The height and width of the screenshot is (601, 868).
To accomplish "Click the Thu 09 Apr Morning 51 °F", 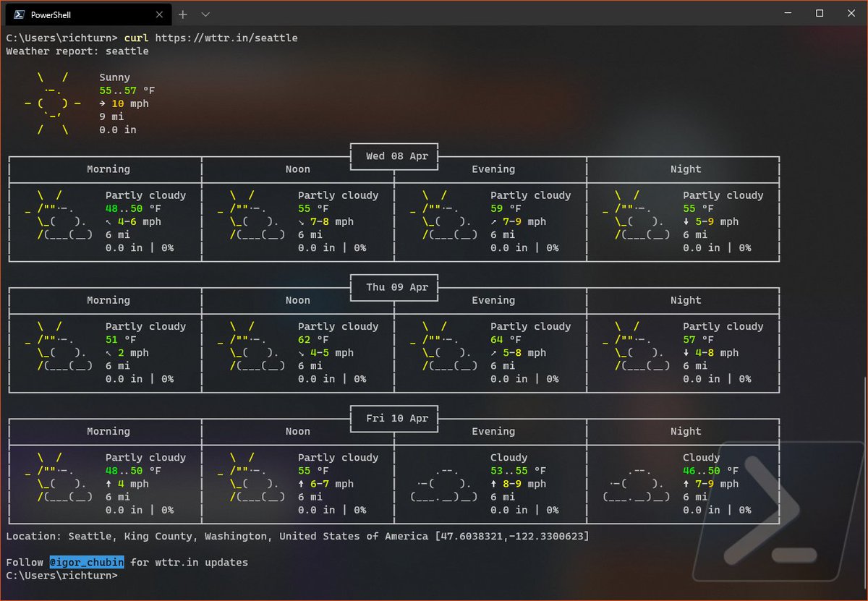I will click(x=121, y=339).
